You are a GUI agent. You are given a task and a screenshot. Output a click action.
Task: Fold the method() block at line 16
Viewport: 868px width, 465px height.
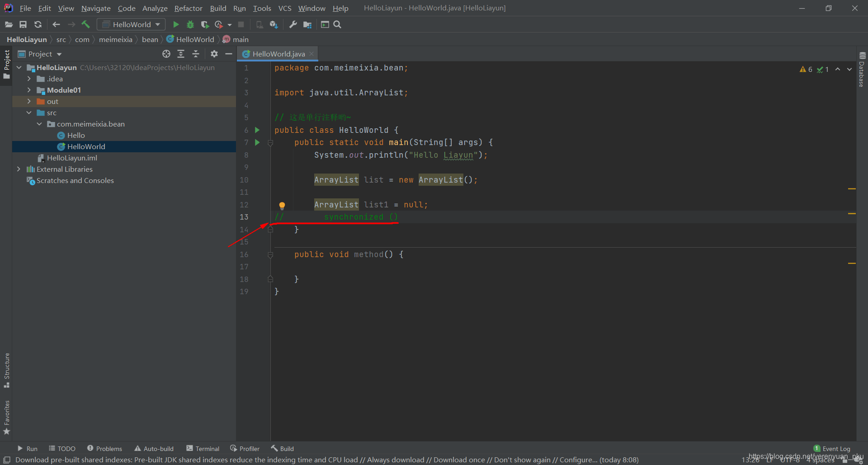(x=270, y=255)
